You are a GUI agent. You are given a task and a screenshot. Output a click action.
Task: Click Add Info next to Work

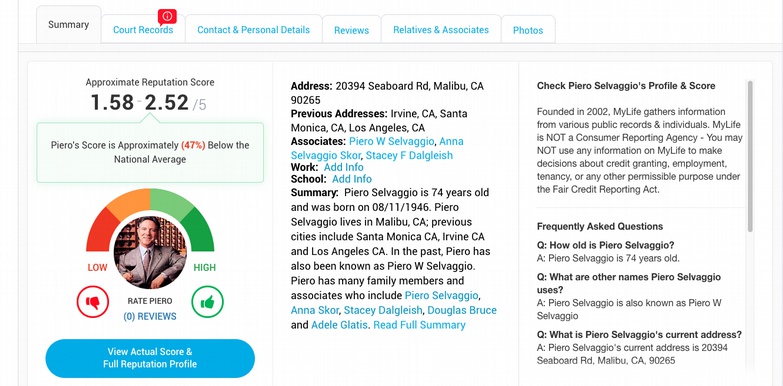click(x=344, y=167)
